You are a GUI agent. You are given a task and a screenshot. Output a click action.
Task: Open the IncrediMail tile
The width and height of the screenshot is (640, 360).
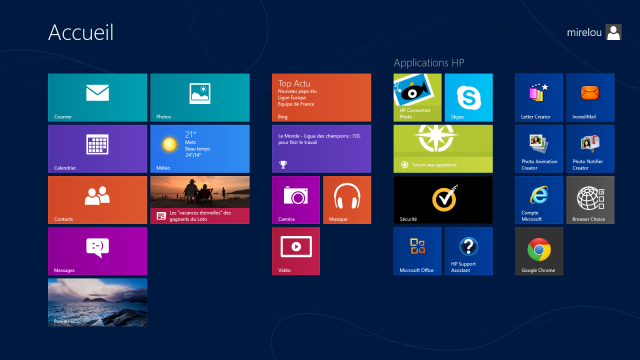[590, 98]
